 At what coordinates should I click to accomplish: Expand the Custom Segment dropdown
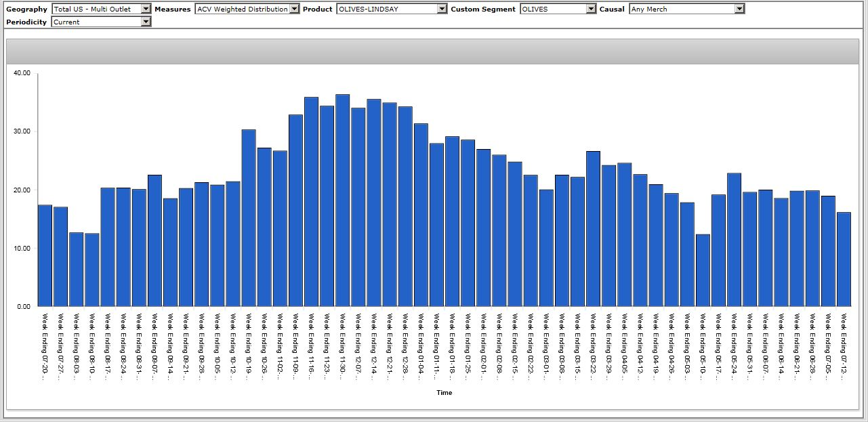pyautogui.click(x=591, y=9)
